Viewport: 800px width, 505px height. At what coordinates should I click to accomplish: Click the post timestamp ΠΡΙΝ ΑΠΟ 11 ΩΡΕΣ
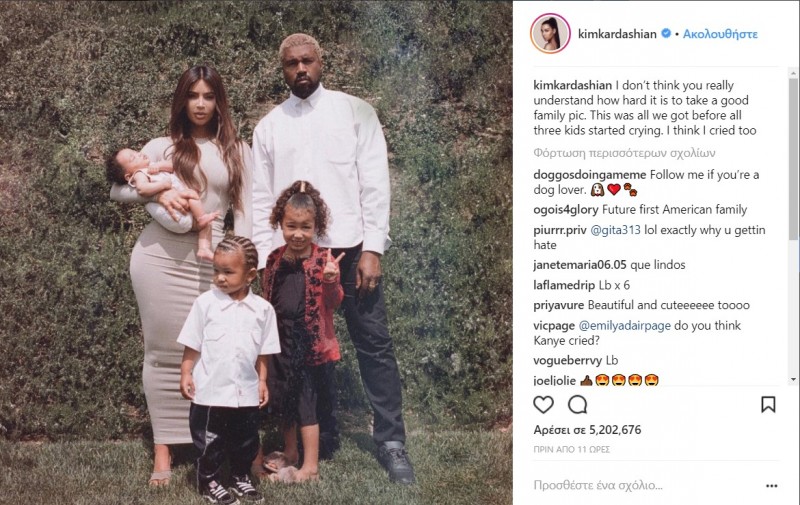571,449
